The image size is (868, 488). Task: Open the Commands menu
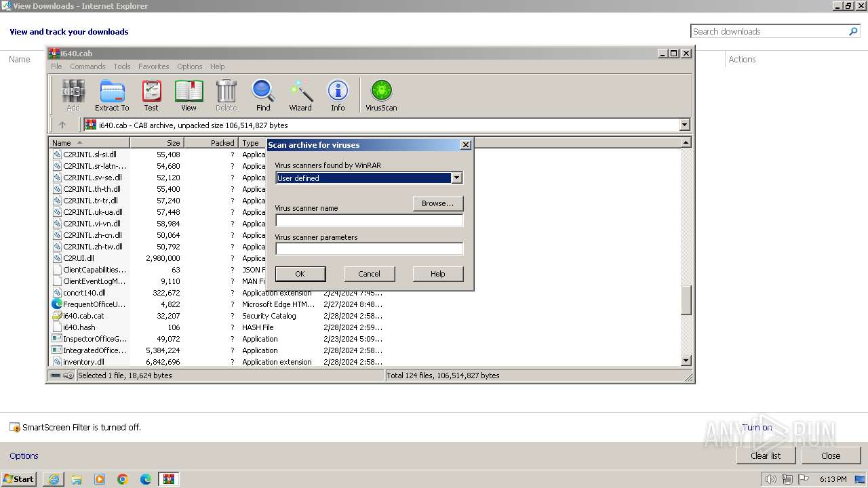click(87, 66)
